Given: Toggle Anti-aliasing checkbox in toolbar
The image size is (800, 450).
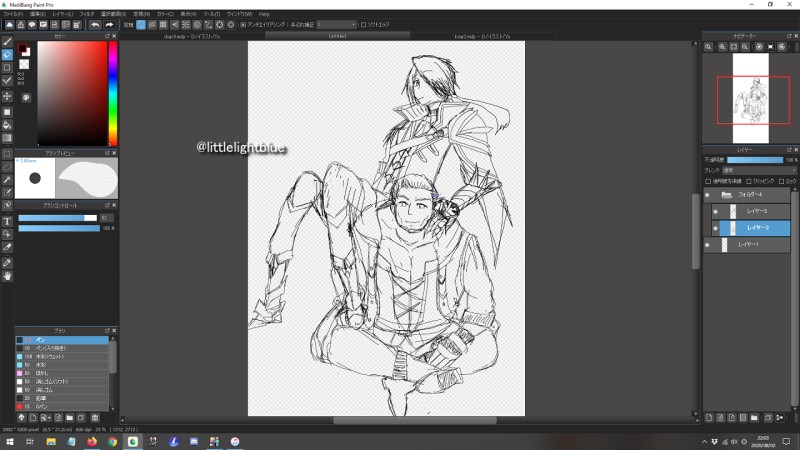Looking at the screenshot, I should pos(243,24).
